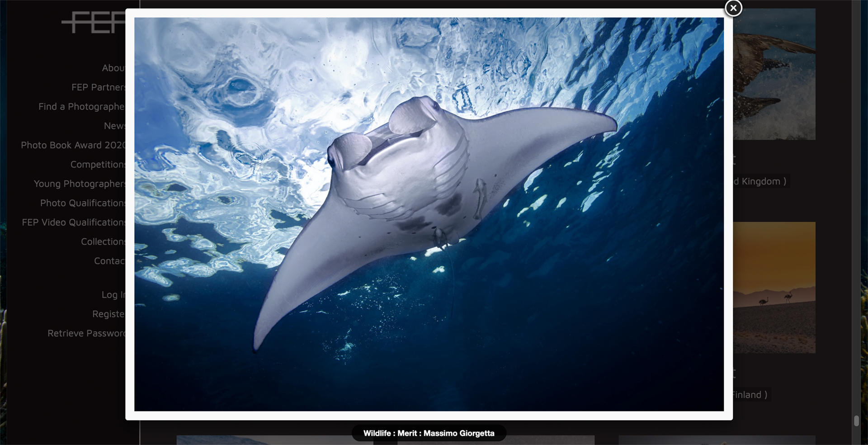Click the Register link
Viewport: 868px width, 445px height.
(x=108, y=314)
